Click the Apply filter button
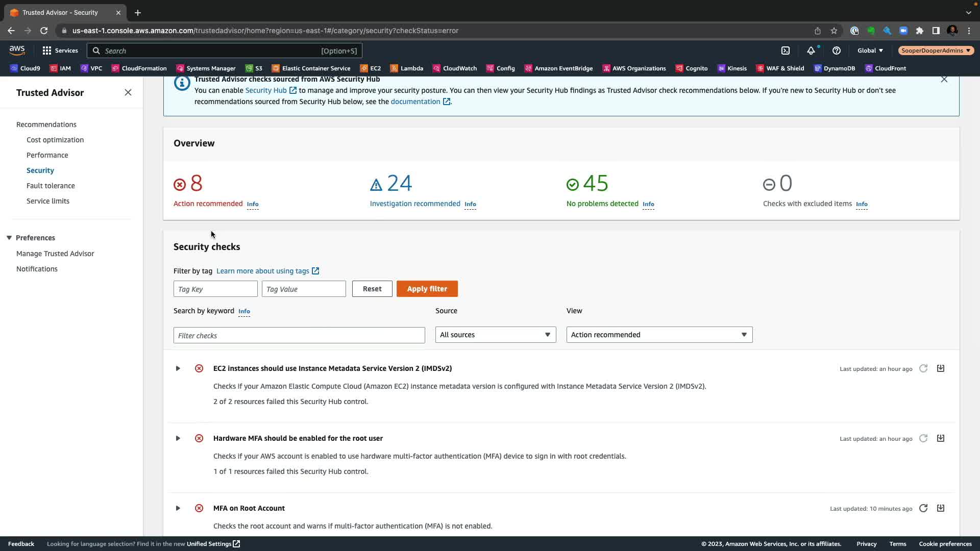Screen dimensions: 980x551 pyautogui.click(x=427, y=289)
